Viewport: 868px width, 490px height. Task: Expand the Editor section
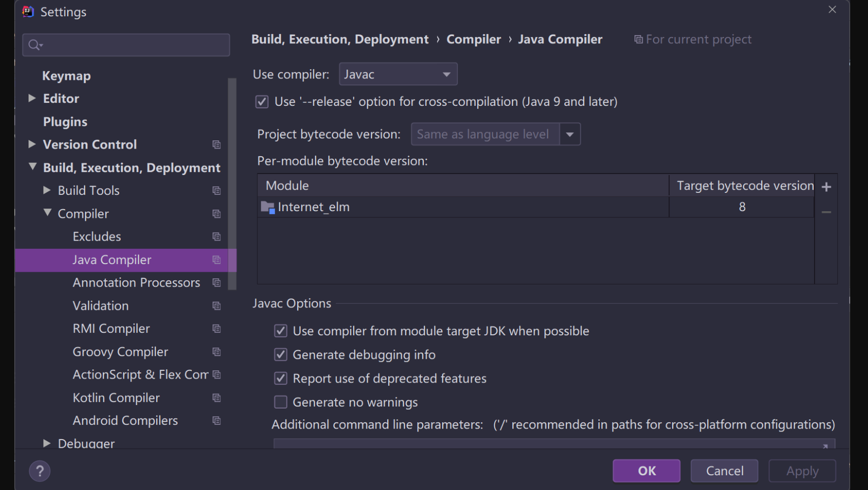click(x=32, y=98)
